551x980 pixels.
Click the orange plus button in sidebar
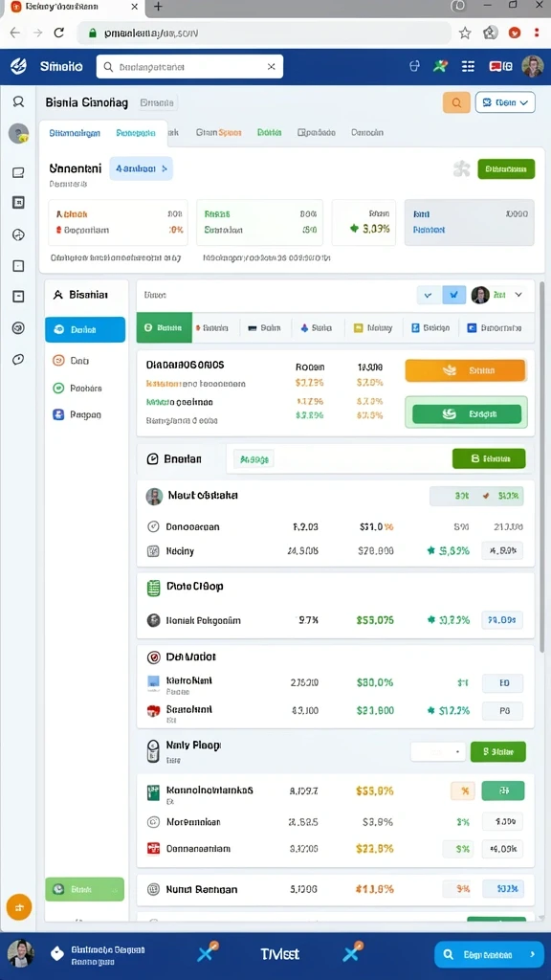[19, 906]
